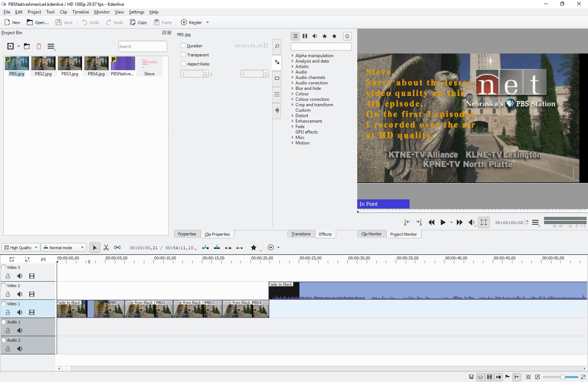Switch to the Project Monitor tab
The height and width of the screenshot is (382, 588).
click(403, 234)
